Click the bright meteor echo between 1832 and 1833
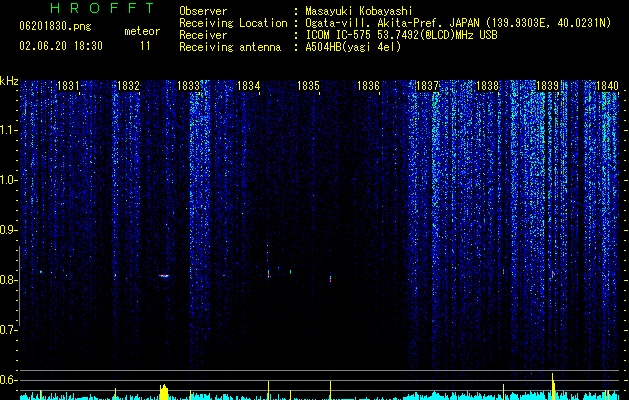Screen dimensions: 629x400 (x=164, y=276)
